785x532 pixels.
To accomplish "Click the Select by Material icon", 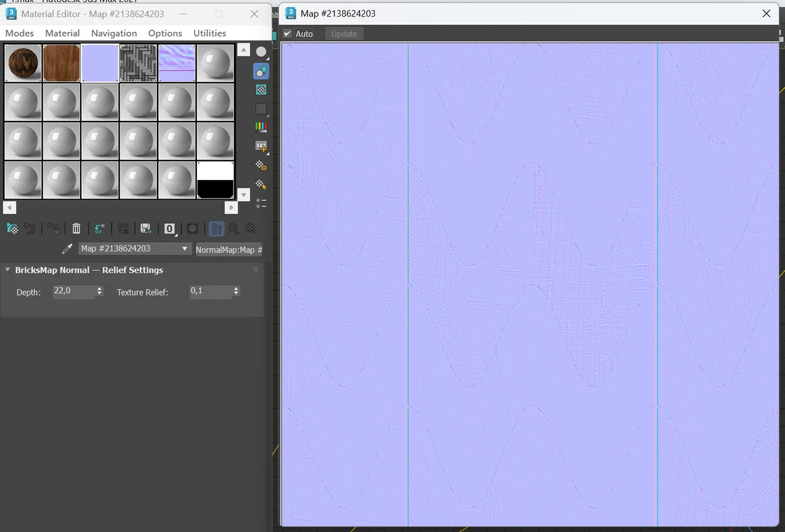I will (261, 184).
